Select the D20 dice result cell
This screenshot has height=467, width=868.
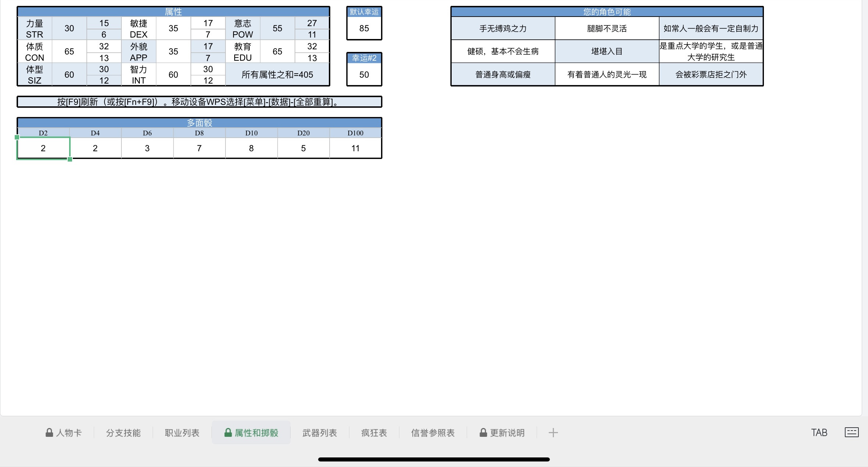click(x=303, y=148)
